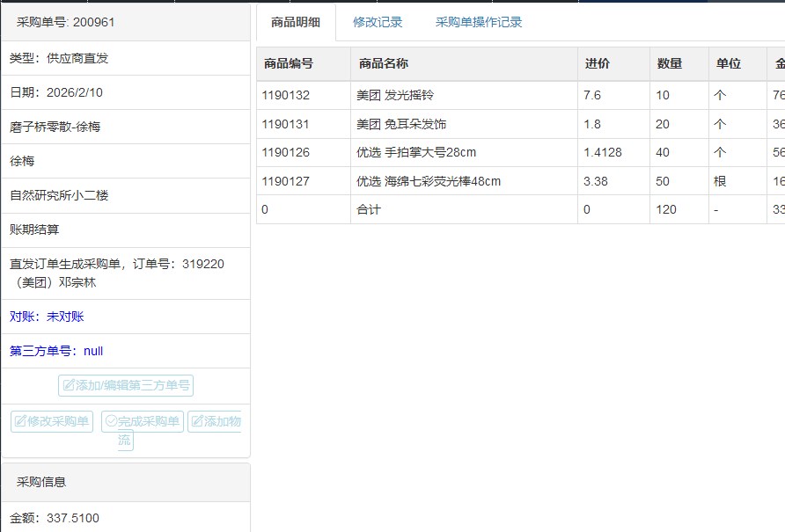Image resolution: width=785 pixels, height=532 pixels.
Task: Click the 商品编号 column header
Action: [288, 64]
